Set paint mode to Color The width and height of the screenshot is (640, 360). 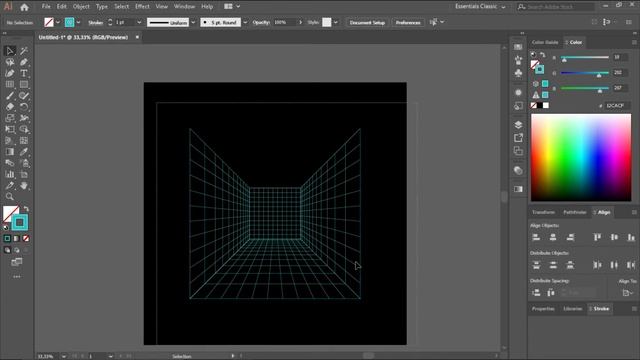[7, 238]
